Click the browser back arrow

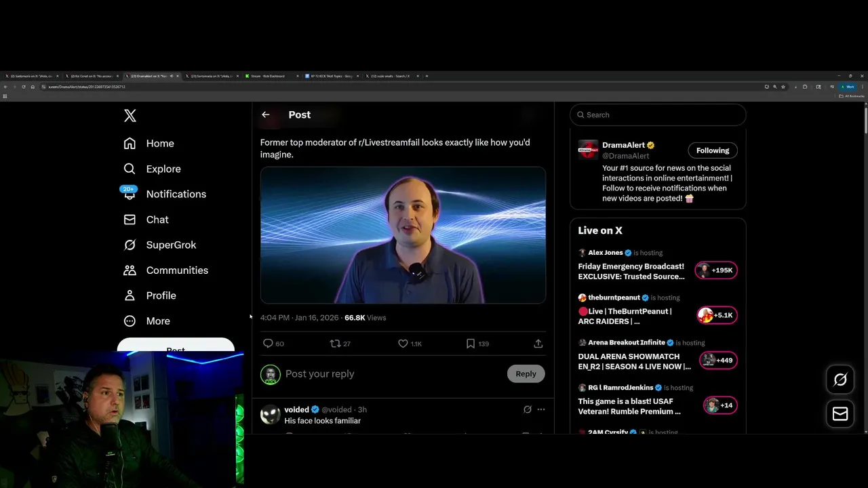(5, 87)
